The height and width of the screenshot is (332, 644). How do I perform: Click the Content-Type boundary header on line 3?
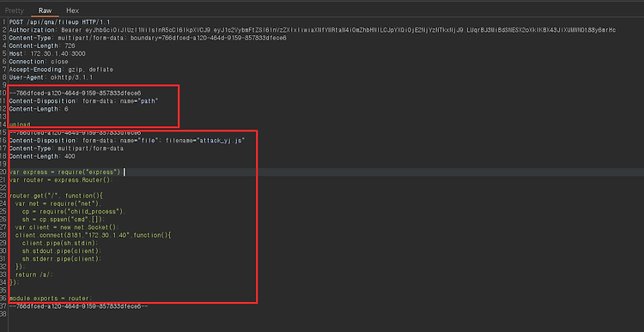[148, 38]
